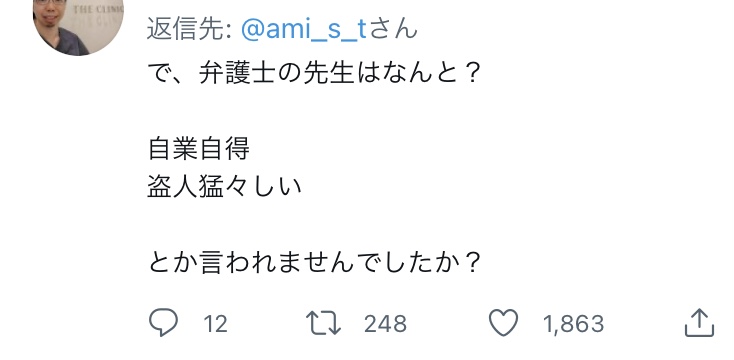734x360 pixels.
Task: Open the share menu via the upload arrow icon
Action: [699, 323]
